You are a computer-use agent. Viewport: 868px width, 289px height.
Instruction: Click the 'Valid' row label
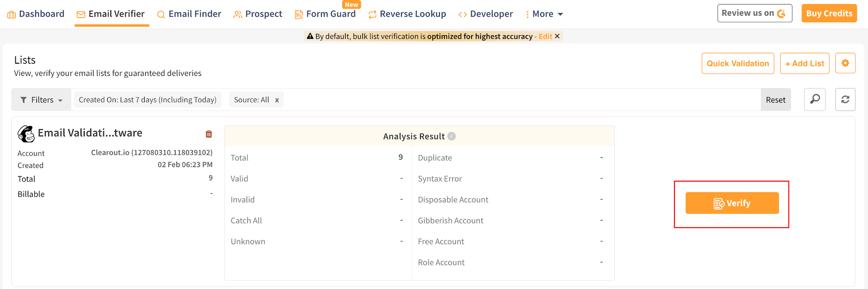point(239,179)
